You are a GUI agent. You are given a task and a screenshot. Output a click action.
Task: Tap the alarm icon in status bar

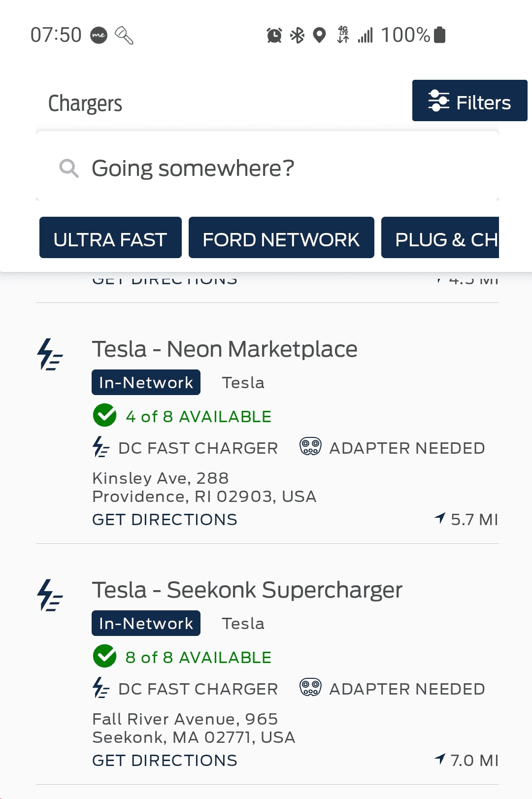pyautogui.click(x=274, y=35)
